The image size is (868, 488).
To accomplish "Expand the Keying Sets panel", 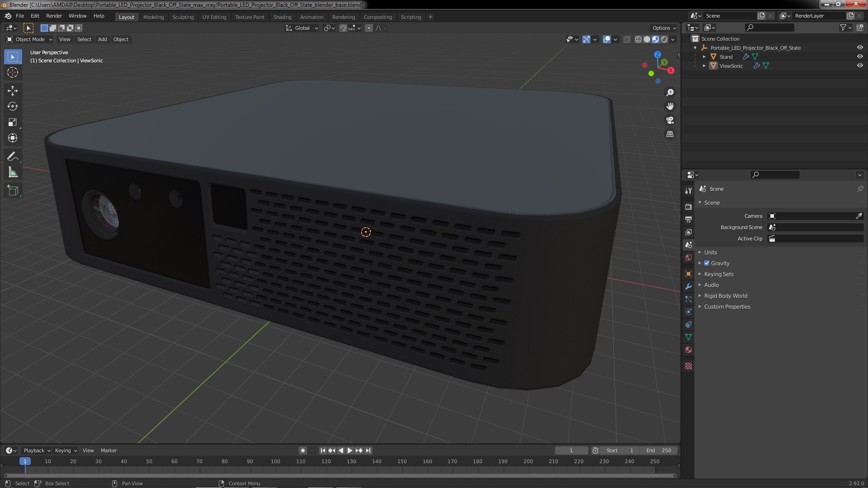I will (719, 274).
